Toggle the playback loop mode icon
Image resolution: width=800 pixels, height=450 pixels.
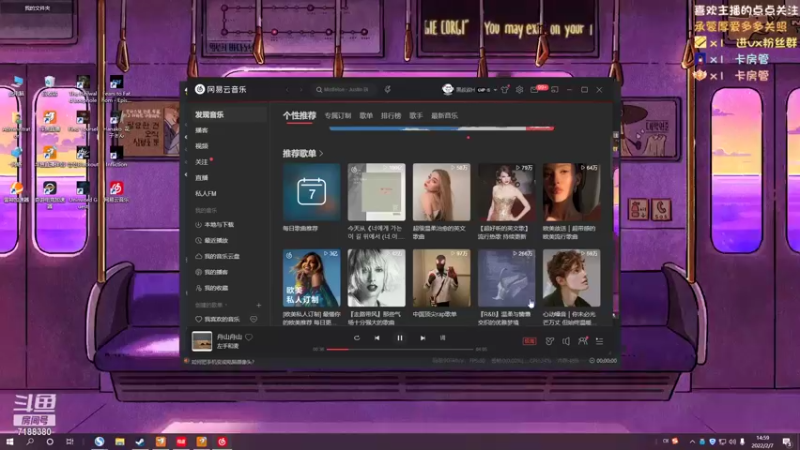click(x=357, y=338)
